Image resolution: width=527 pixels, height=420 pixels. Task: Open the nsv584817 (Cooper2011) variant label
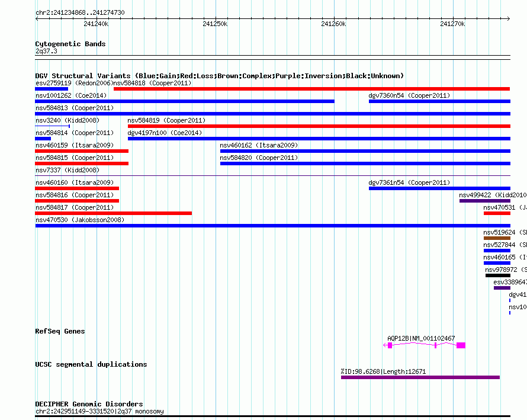point(75,207)
